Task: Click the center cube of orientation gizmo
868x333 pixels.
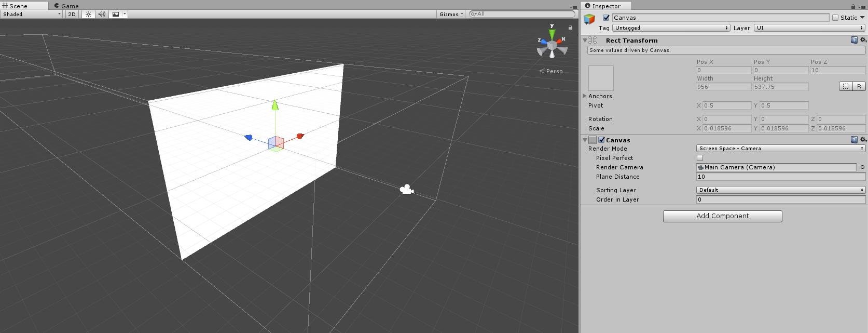Action: (552, 45)
